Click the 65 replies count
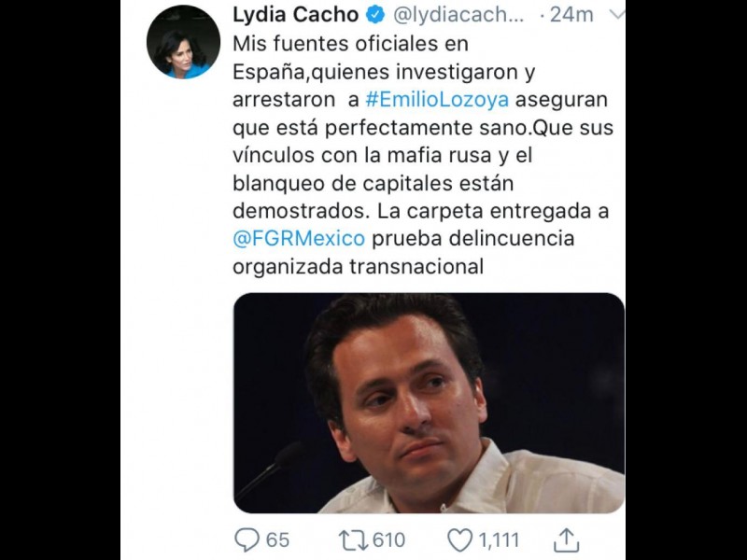Image resolution: width=747 pixels, height=560 pixels. pyautogui.click(x=277, y=540)
